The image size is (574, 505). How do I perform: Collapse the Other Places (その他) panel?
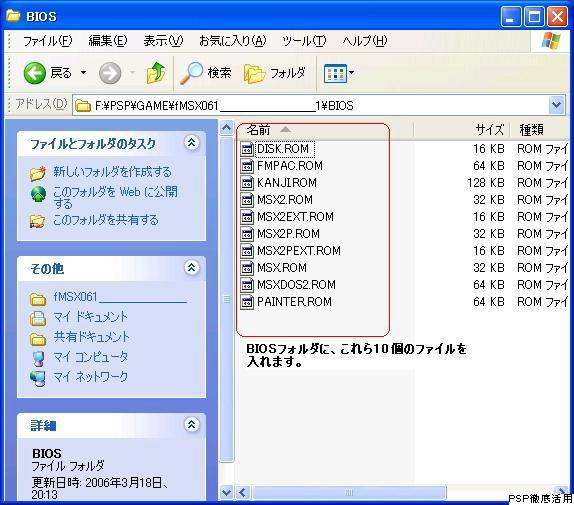click(191, 268)
